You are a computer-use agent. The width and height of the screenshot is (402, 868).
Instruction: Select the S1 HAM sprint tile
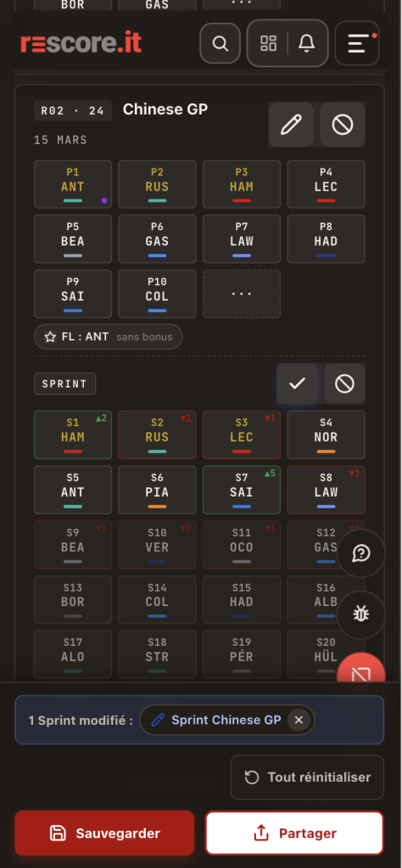click(73, 435)
